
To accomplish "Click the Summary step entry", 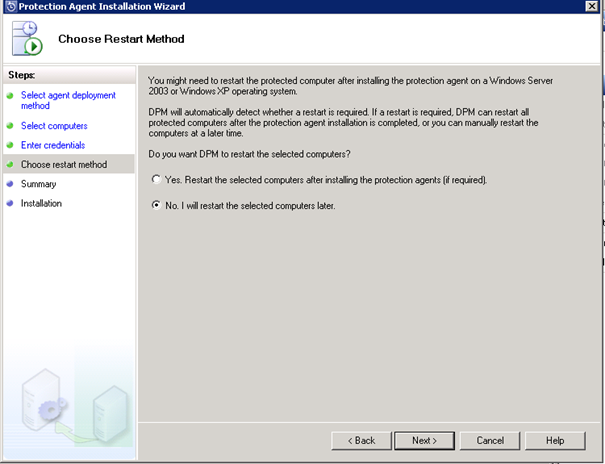I will pos(38,184).
